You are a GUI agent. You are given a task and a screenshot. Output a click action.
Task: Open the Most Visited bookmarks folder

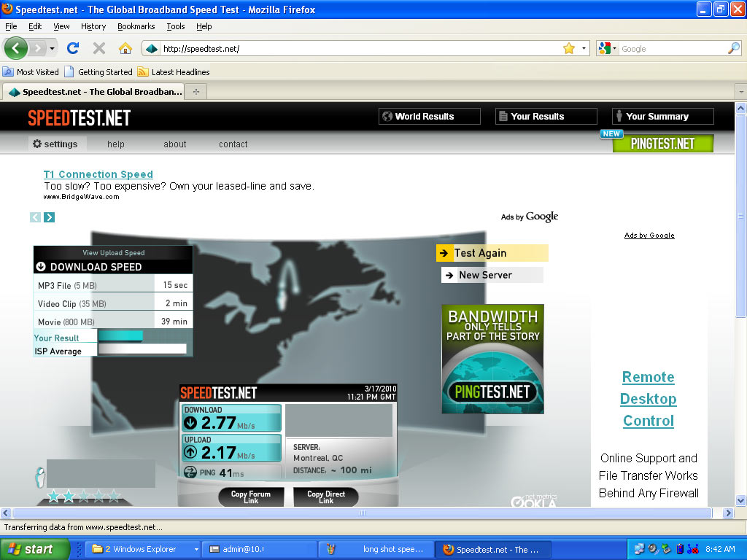[31, 72]
